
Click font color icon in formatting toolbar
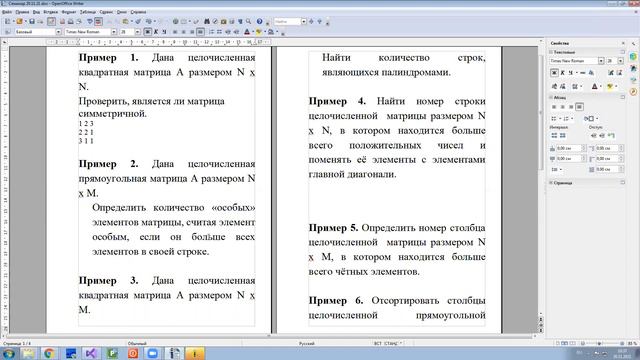[247, 31]
